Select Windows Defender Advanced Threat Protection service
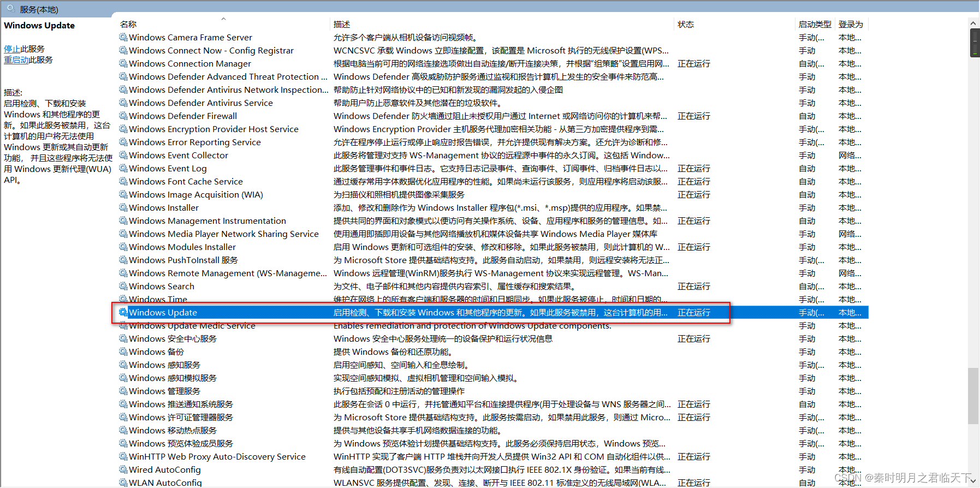This screenshot has width=980, height=488. click(x=228, y=77)
